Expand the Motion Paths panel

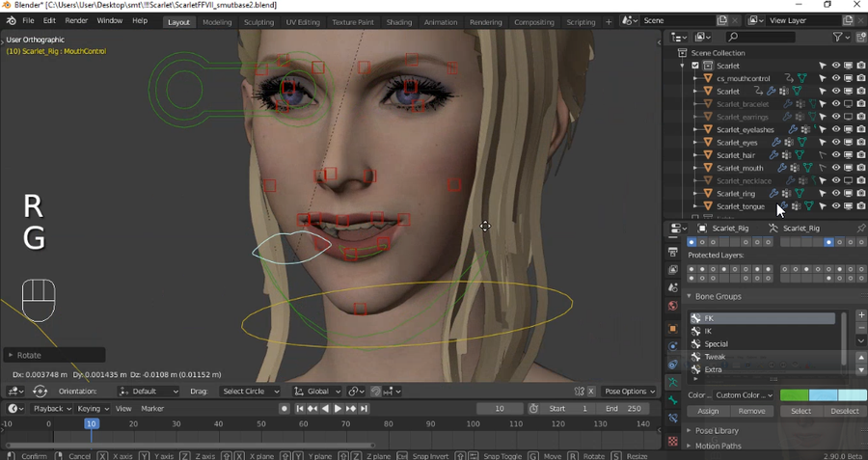pos(690,446)
